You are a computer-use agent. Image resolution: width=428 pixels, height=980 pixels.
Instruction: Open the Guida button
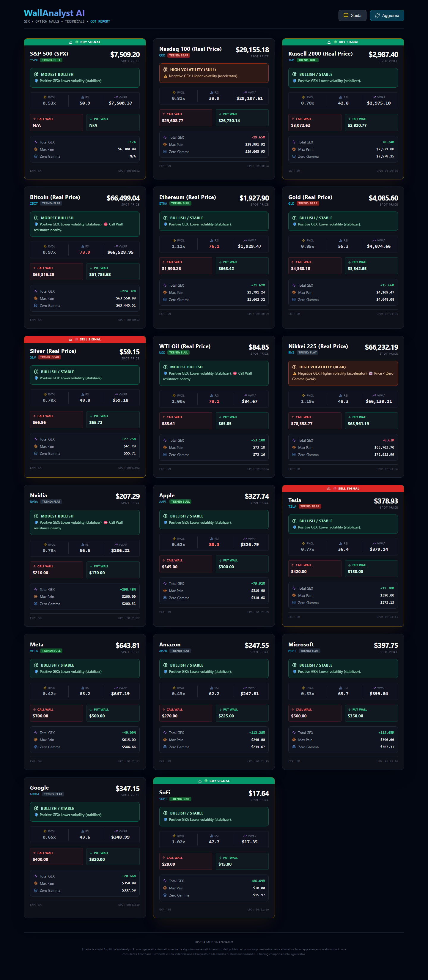tap(352, 16)
